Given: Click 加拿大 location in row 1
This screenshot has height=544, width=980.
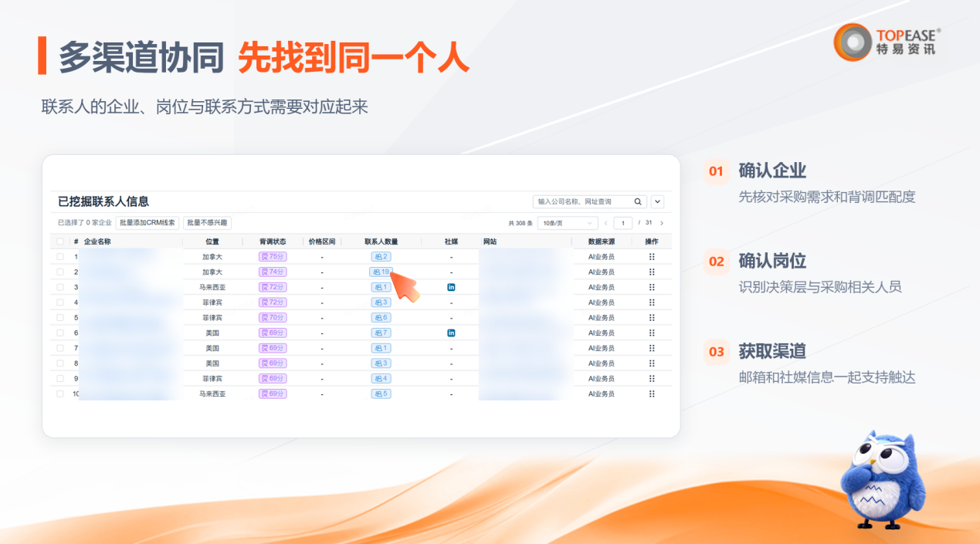Looking at the screenshot, I should point(212,256).
